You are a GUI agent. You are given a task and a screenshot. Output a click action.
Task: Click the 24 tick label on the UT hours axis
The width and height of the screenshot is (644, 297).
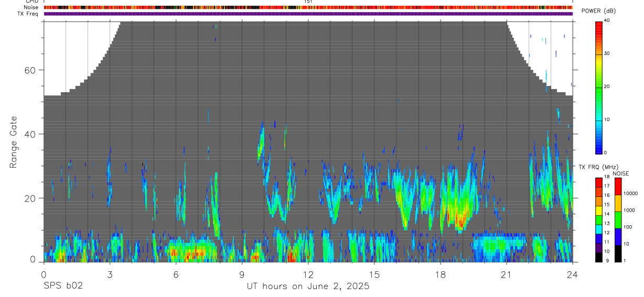click(572, 274)
